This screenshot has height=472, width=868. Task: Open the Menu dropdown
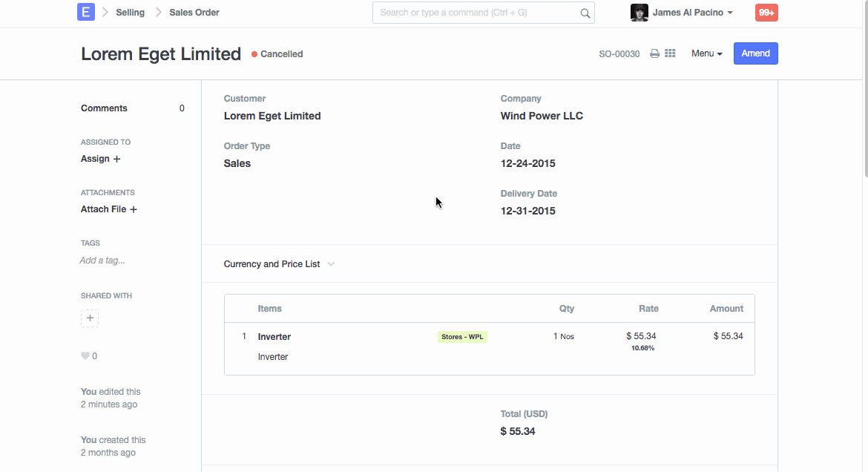point(706,53)
